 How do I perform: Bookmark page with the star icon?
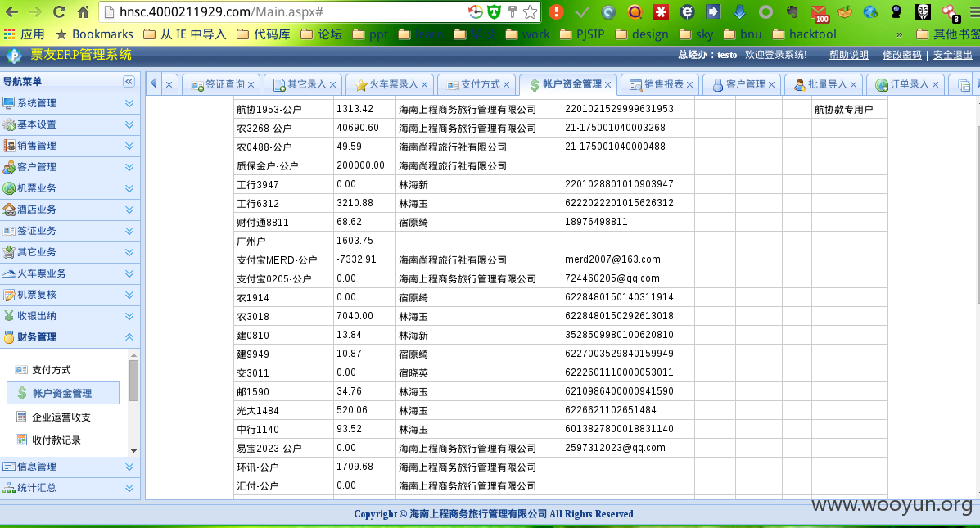[530, 12]
